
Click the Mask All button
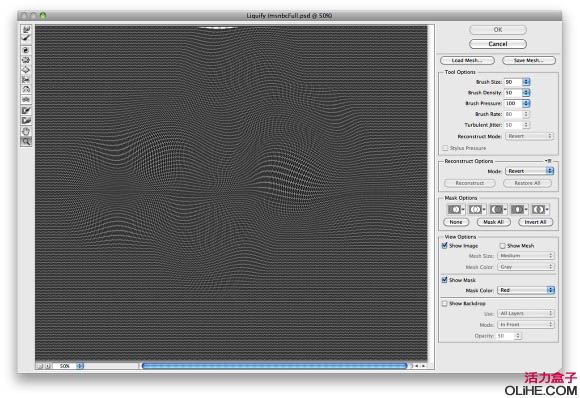coord(493,222)
